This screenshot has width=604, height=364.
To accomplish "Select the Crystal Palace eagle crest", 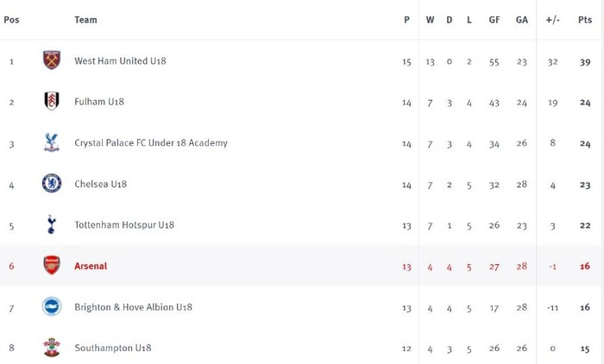I will [x=52, y=142].
